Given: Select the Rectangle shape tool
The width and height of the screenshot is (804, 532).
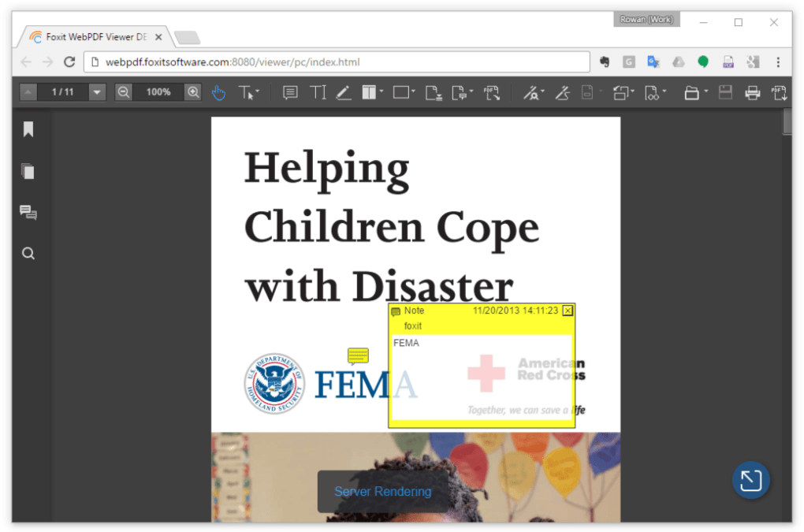Looking at the screenshot, I should tap(401, 93).
